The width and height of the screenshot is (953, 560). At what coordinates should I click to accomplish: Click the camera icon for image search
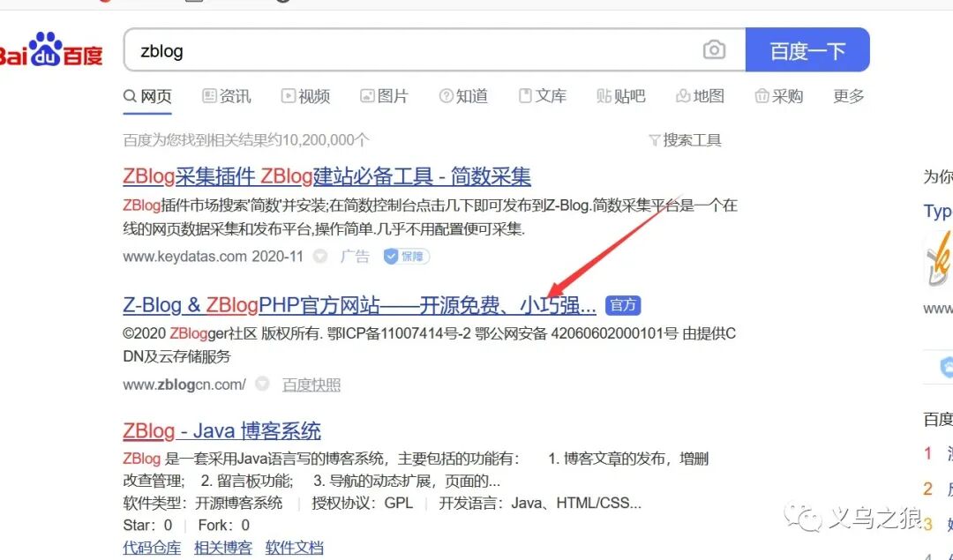(x=713, y=49)
